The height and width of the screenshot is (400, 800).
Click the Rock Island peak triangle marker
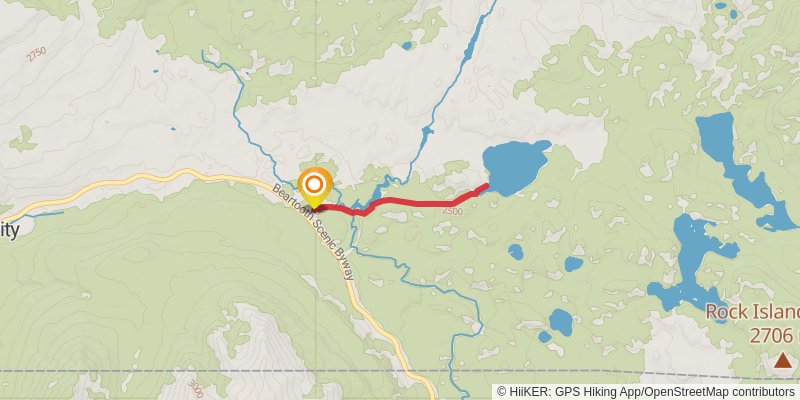(x=783, y=360)
